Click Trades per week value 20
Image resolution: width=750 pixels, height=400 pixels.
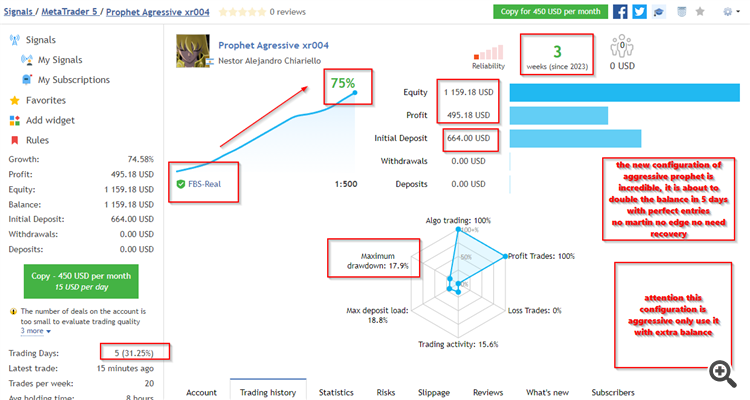tap(149, 384)
